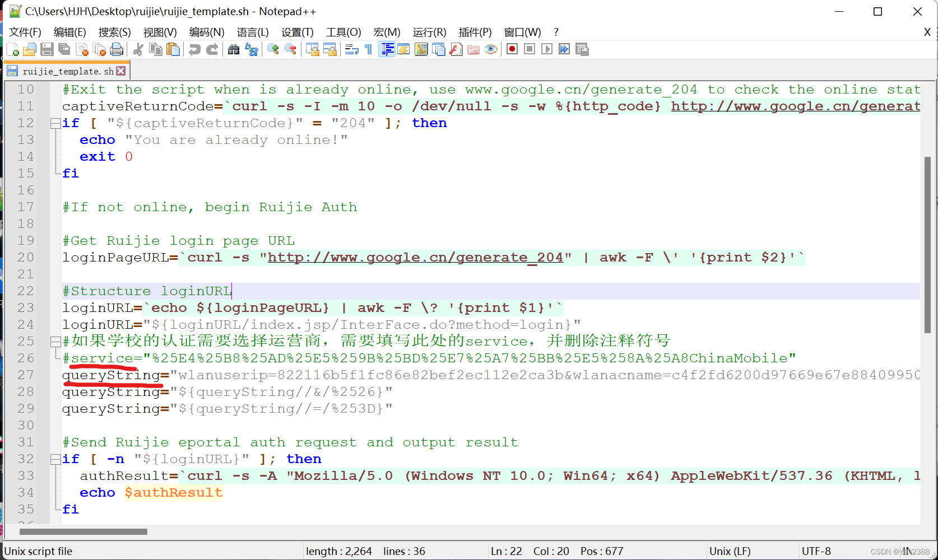Click the Save All toolbar icon

pos(64,49)
